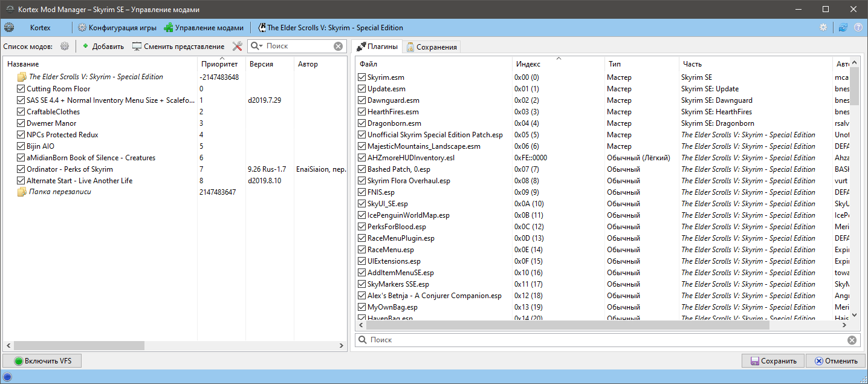Disable the Dwemer Manor mod
868x384 pixels.
coord(21,123)
